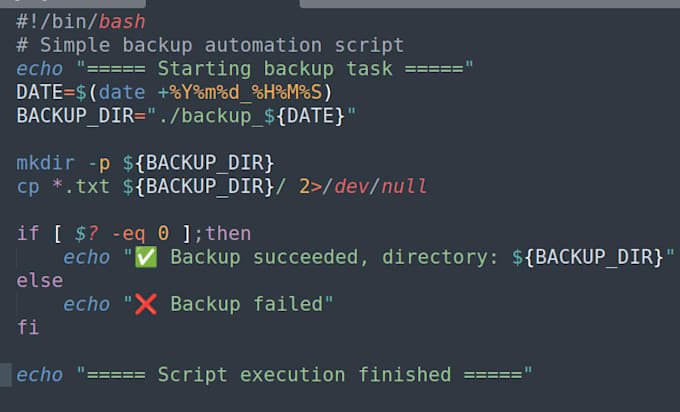Click the 'Script execution finished' string

[304, 375]
